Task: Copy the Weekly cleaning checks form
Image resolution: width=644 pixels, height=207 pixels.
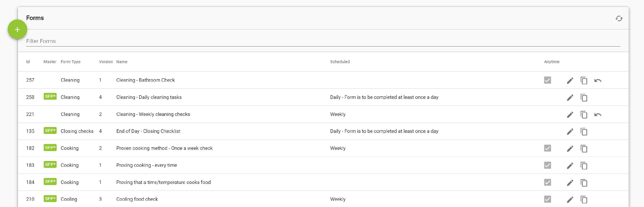Action: [x=583, y=114]
